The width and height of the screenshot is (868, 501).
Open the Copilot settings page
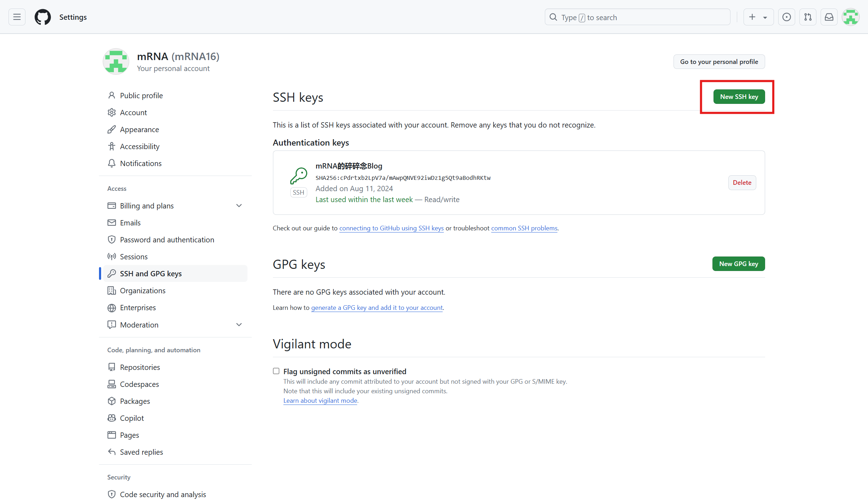tap(132, 418)
